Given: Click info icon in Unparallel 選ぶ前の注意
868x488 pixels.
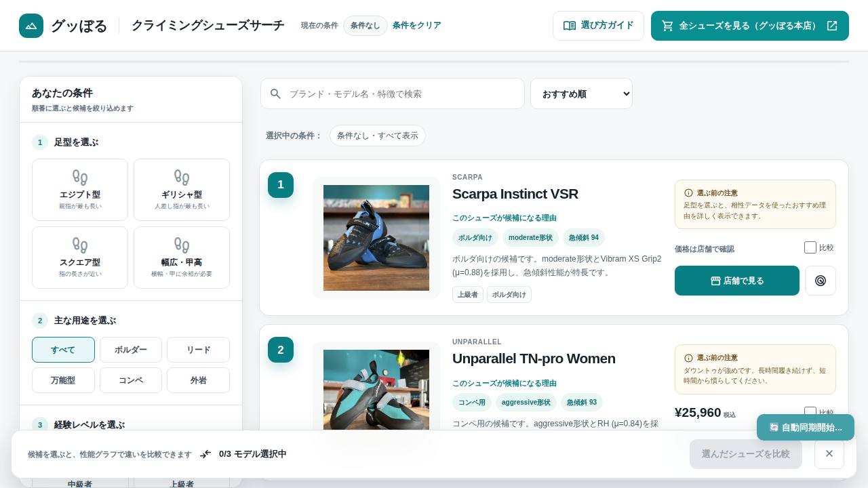Looking at the screenshot, I should click(x=689, y=358).
